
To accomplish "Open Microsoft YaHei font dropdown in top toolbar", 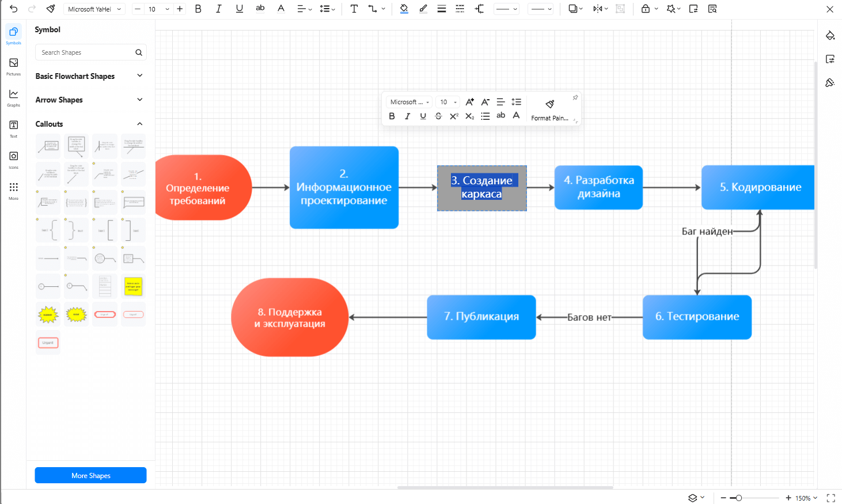I will point(94,9).
